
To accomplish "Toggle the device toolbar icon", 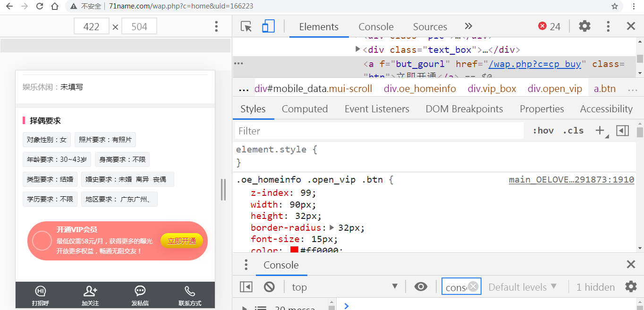I will pyautogui.click(x=268, y=26).
